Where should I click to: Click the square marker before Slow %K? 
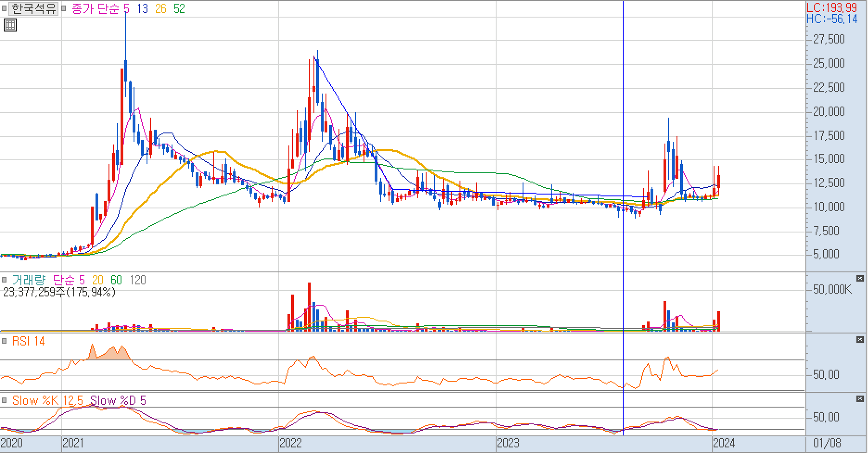(x=4, y=400)
